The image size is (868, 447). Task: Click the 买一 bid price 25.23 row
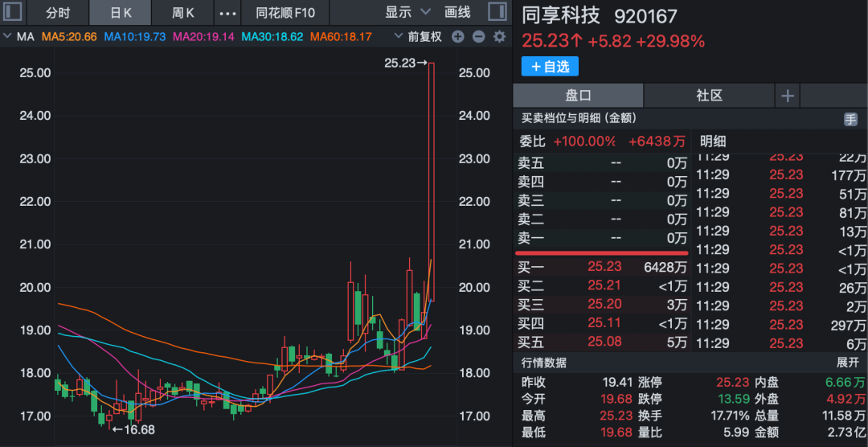(x=603, y=267)
